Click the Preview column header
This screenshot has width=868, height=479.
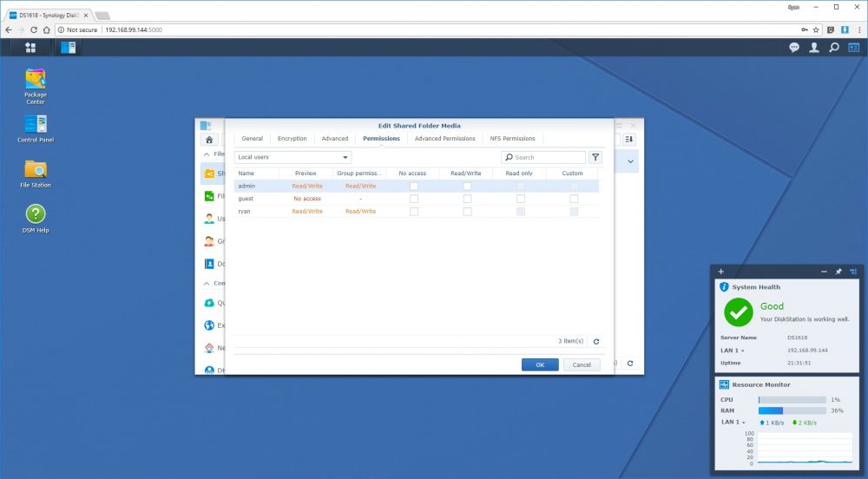click(x=306, y=174)
